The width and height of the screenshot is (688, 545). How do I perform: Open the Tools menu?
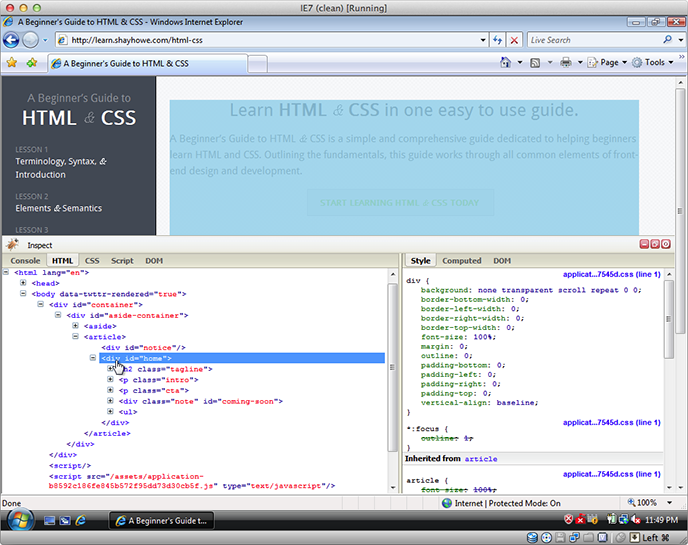[652, 63]
